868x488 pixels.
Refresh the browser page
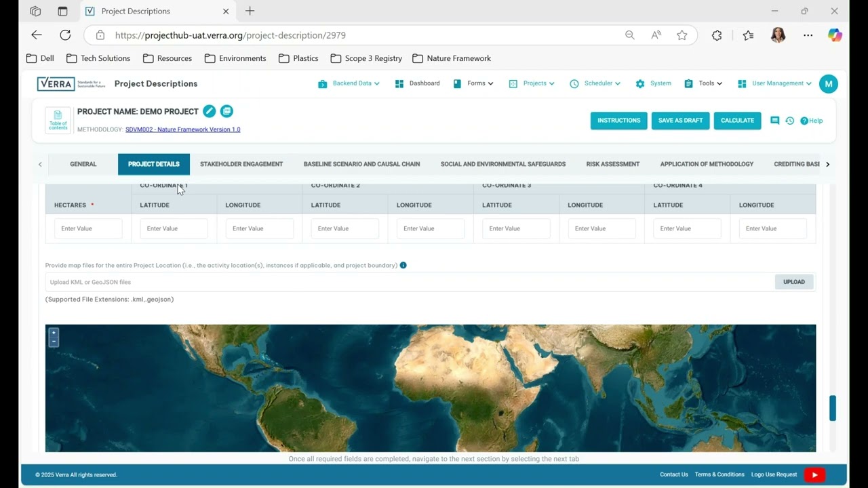65,35
